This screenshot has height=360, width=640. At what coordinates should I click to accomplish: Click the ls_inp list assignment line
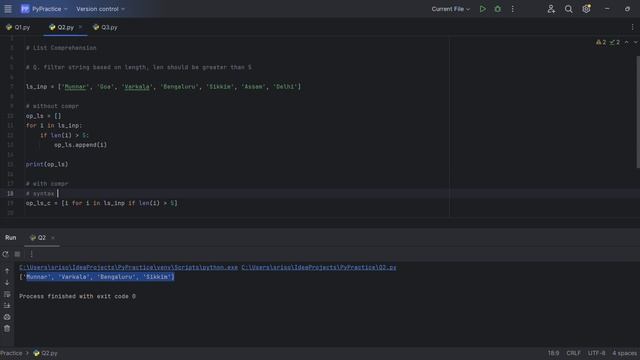[x=163, y=87]
